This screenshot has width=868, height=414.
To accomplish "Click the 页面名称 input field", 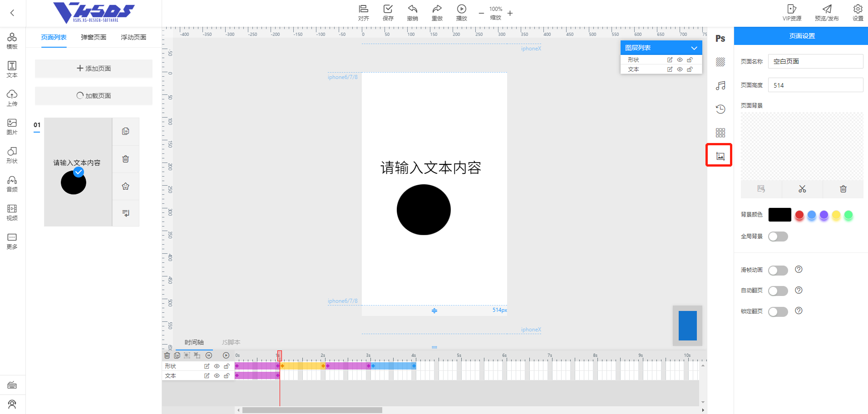I will [x=815, y=61].
